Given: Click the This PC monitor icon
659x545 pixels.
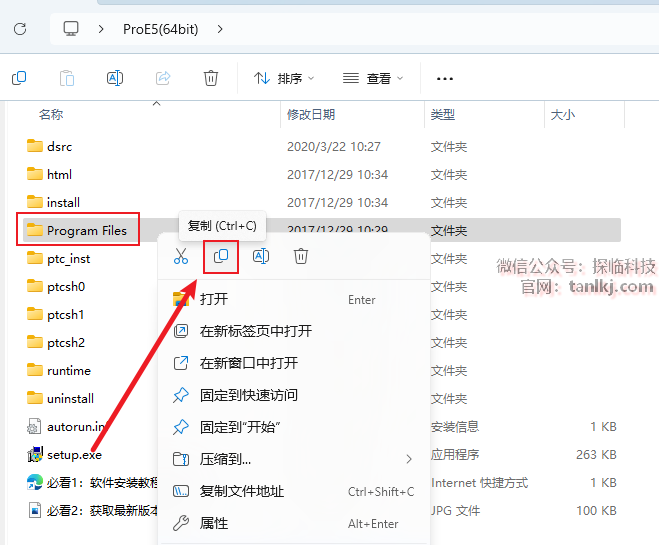Looking at the screenshot, I should (71, 29).
